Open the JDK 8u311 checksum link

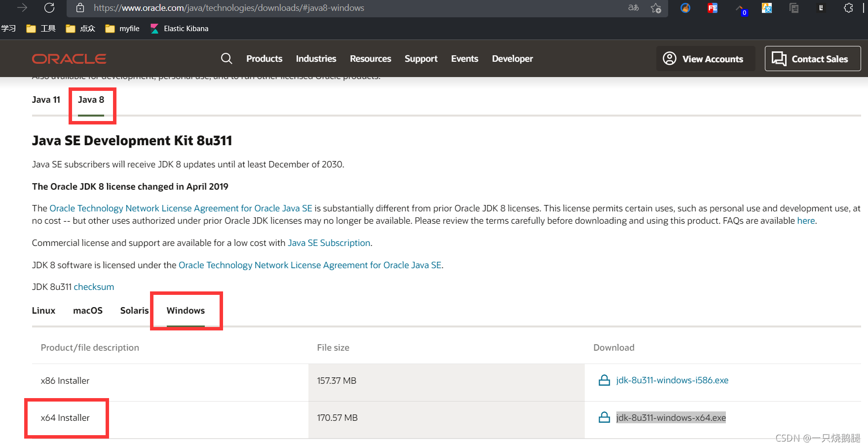point(94,287)
